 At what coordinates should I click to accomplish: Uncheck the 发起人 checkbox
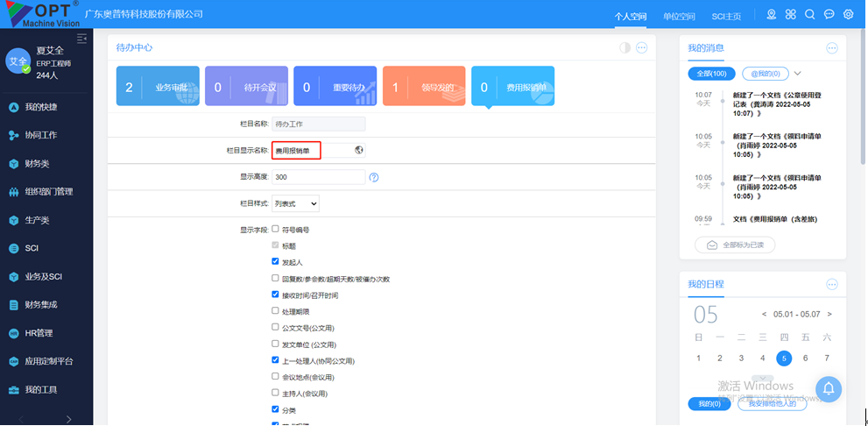click(276, 262)
